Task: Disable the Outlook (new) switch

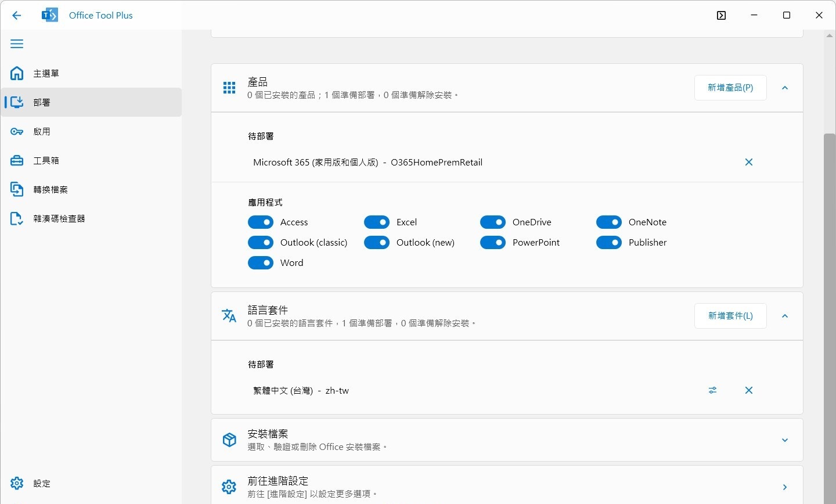Action: click(377, 243)
